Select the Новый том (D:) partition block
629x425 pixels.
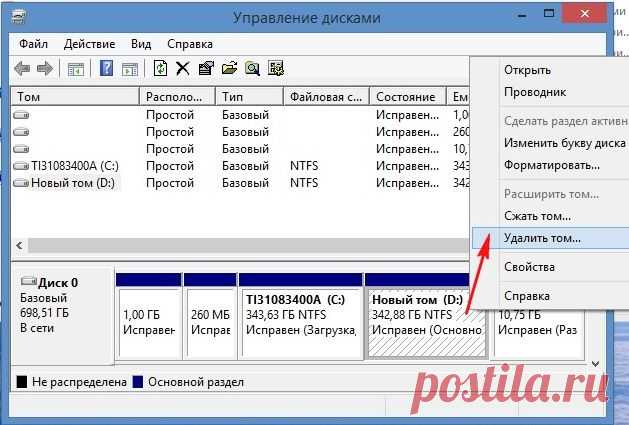coord(426,322)
